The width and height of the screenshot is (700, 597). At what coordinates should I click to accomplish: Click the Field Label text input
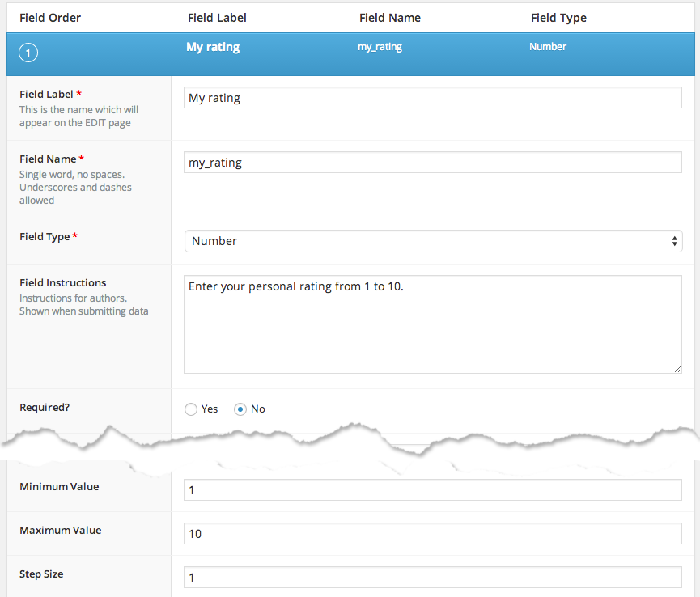432,98
